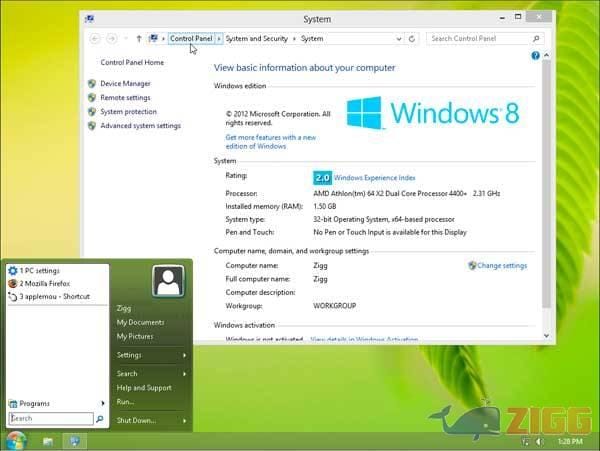Viewport: 600px width, 451px height.
Task: Open 3 applemou - Shortcut entry
Action: pyautogui.click(x=57, y=296)
